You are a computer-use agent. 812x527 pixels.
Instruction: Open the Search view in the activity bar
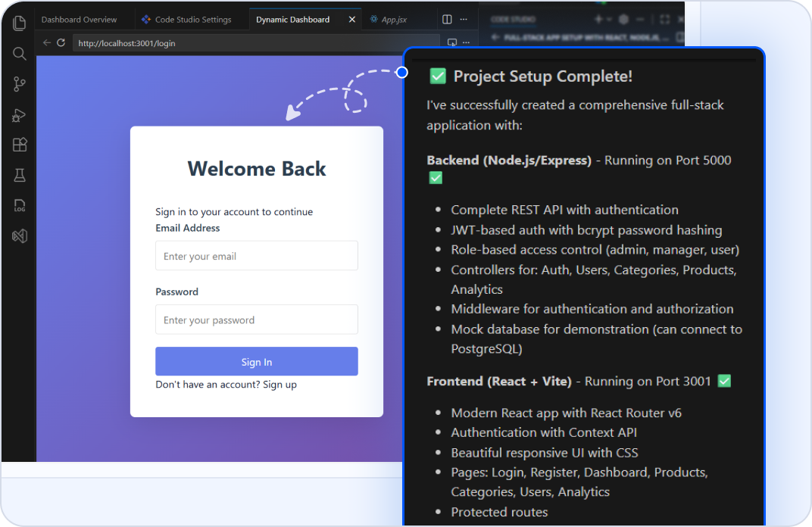point(20,54)
